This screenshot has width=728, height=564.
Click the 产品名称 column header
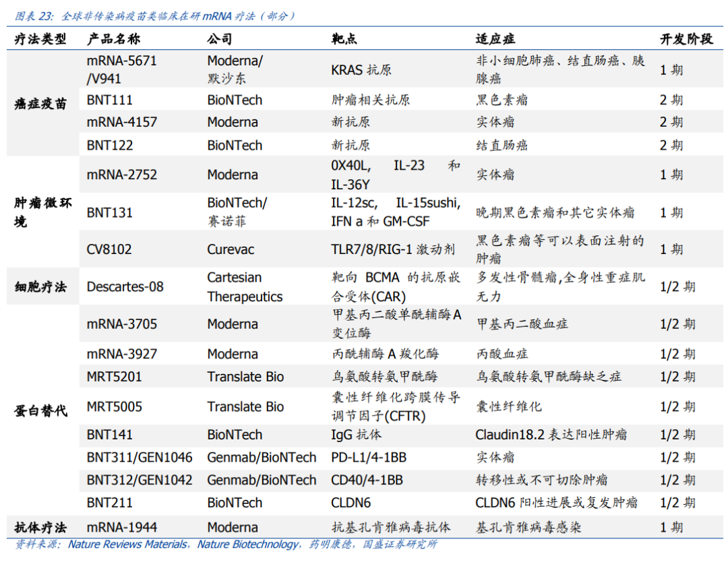(x=114, y=40)
